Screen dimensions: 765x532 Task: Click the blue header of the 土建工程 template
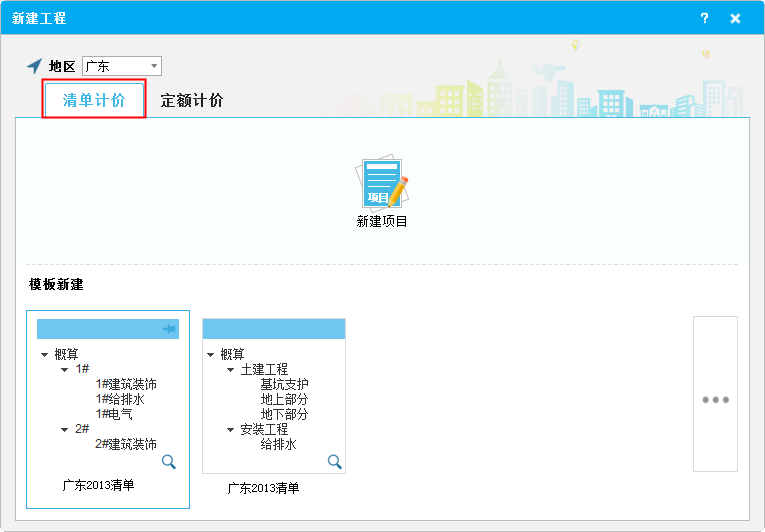[273, 329]
